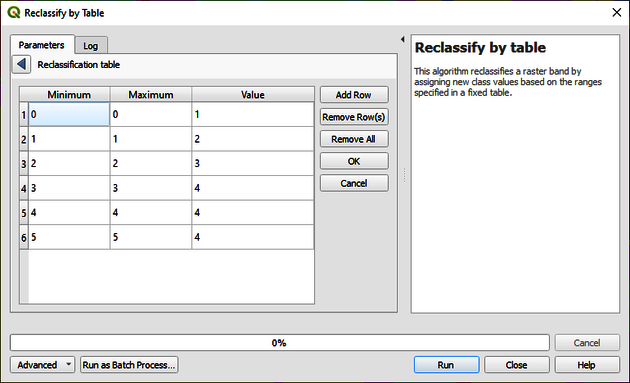The width and height of the screenshot is (630, 383).
Task: Click the back arrow beside Reclassification table
Action: point(21,64)
